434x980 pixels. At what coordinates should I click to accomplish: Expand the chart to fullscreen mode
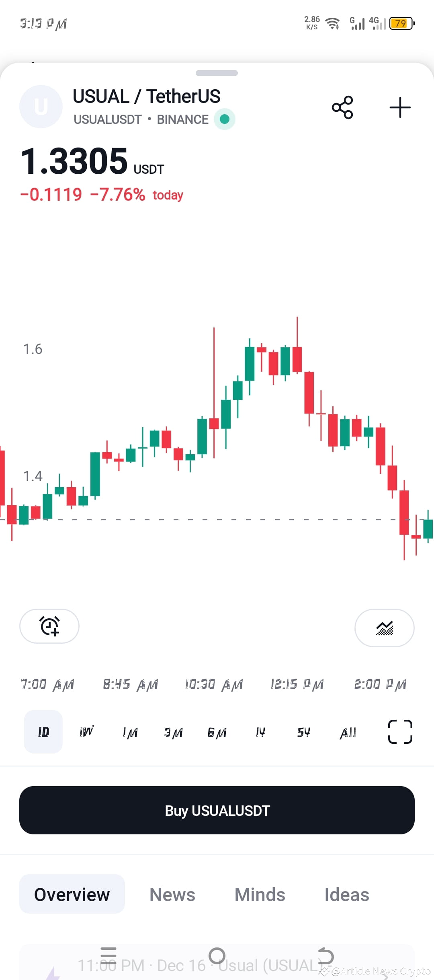pyautogui.click(x=399, y=732)
